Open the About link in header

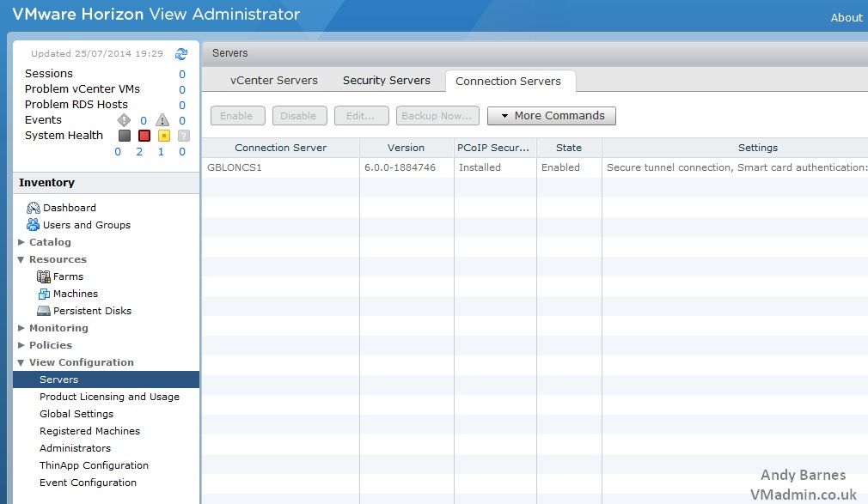pyautogui.click(x=847, y=18)
